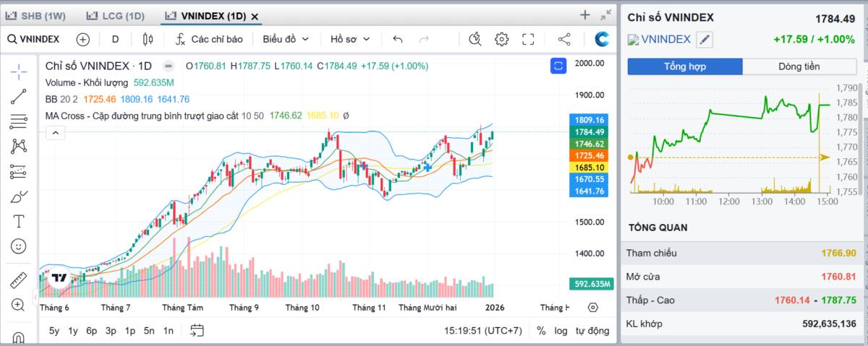This screenshot has width=868, height=346.
Task: Select the pattern drawing tool
Action: 19,146
